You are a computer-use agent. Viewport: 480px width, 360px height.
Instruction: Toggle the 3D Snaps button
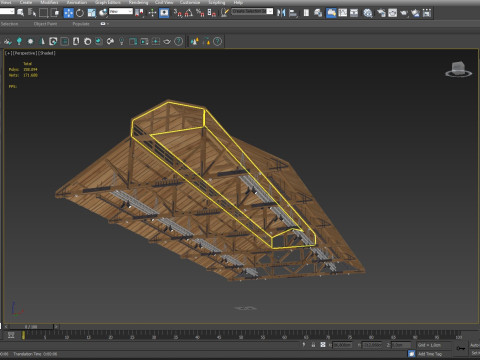pyautogui.click(x=178, y=13)
